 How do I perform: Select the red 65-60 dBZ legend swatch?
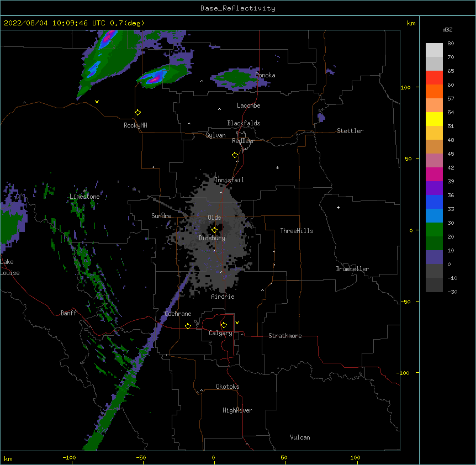(x=434, y=78)
